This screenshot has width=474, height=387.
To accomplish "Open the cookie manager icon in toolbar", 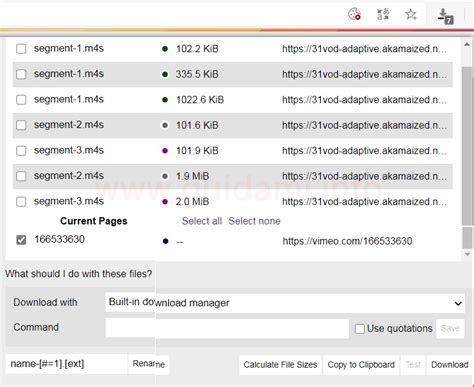I will click(x=354, y=14).
